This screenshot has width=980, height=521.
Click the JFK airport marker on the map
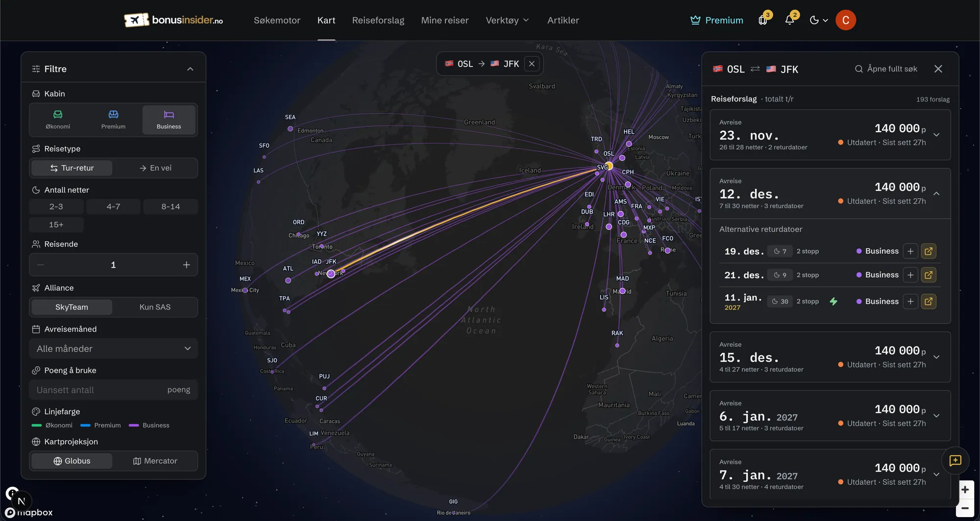pos(331,274)
